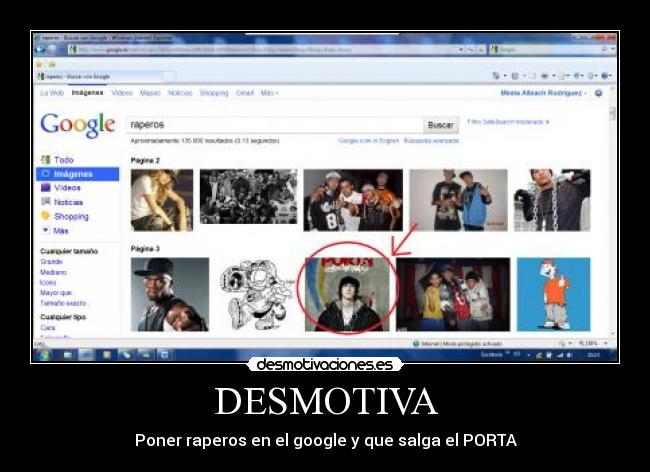Viewport: 650px width, 472px height.
Task: Open Google.com in English link
Action: [369, 140]
